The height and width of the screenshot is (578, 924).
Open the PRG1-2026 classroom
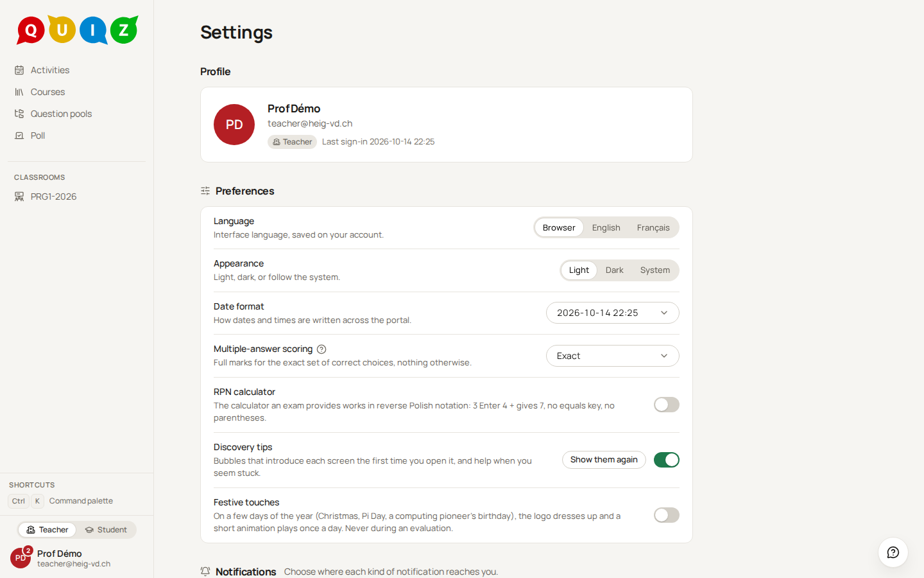(76, 197)
